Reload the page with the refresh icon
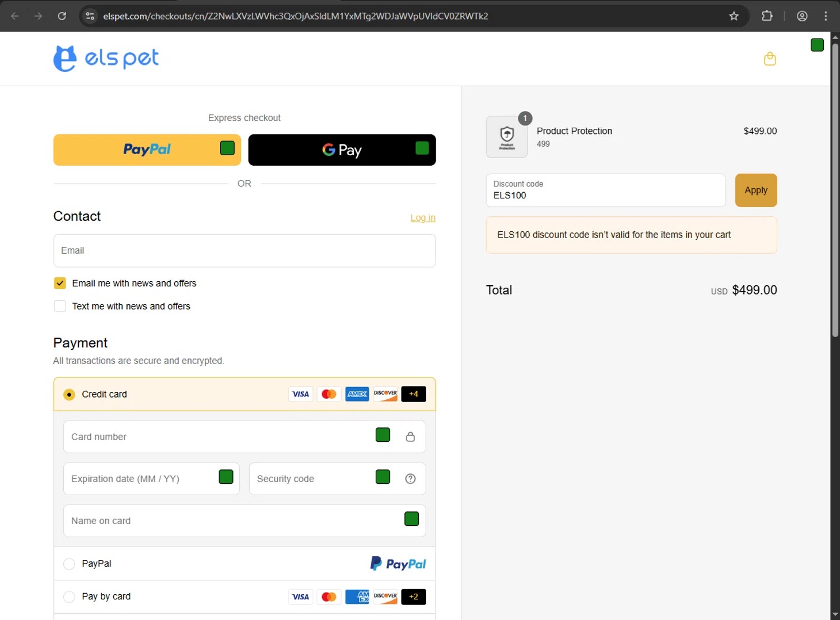Image resolution: width=840 pixels, height=620 pixels. point(62,16)
